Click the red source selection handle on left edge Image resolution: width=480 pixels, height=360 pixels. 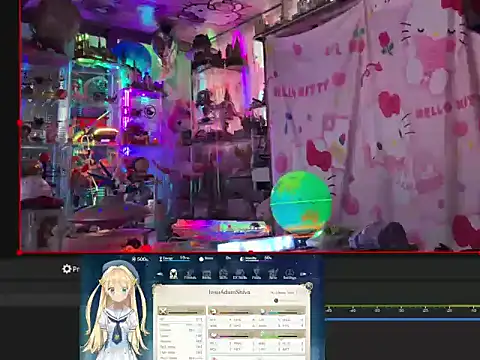point(20,123)
